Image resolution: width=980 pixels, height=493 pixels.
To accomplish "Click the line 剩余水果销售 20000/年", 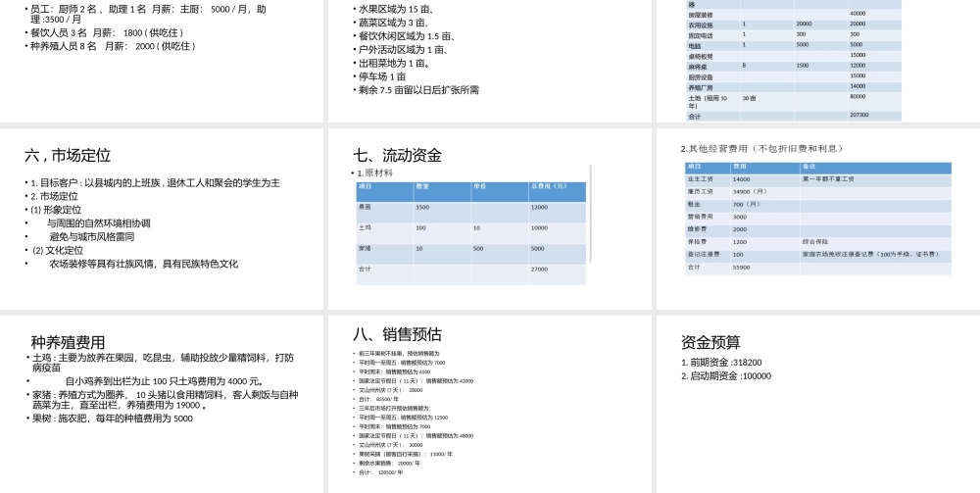I will (x=389, y=464).
